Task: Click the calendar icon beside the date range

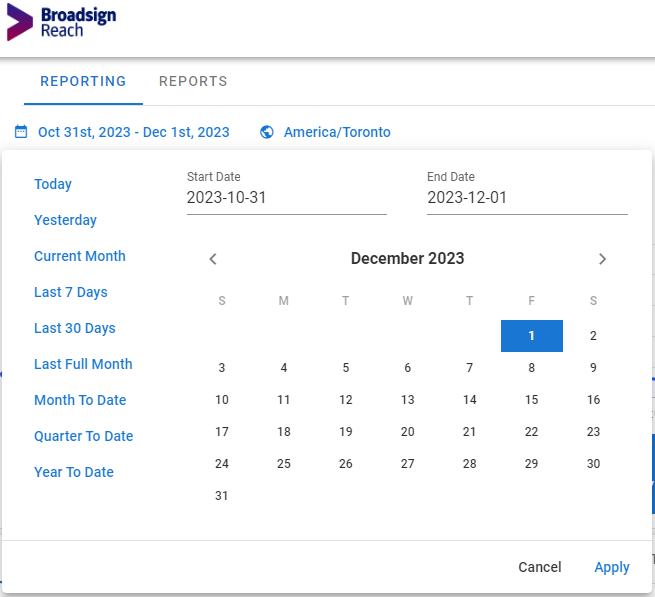Action: [21, 132]
